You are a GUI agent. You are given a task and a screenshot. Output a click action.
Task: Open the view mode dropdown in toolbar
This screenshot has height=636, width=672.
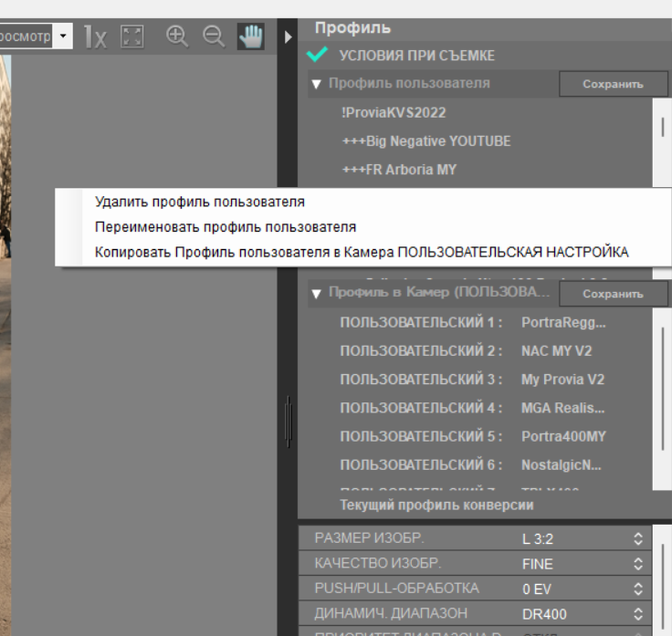[63, 37]
